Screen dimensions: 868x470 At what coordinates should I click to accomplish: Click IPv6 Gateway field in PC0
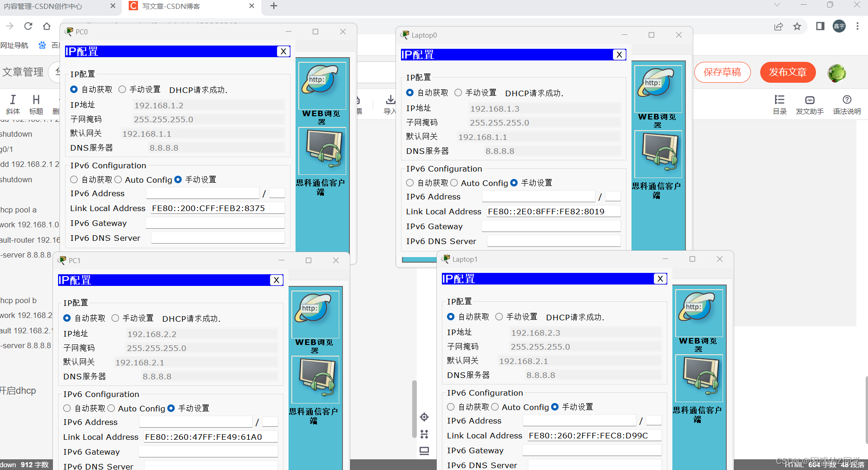click(x=215, y=223)
